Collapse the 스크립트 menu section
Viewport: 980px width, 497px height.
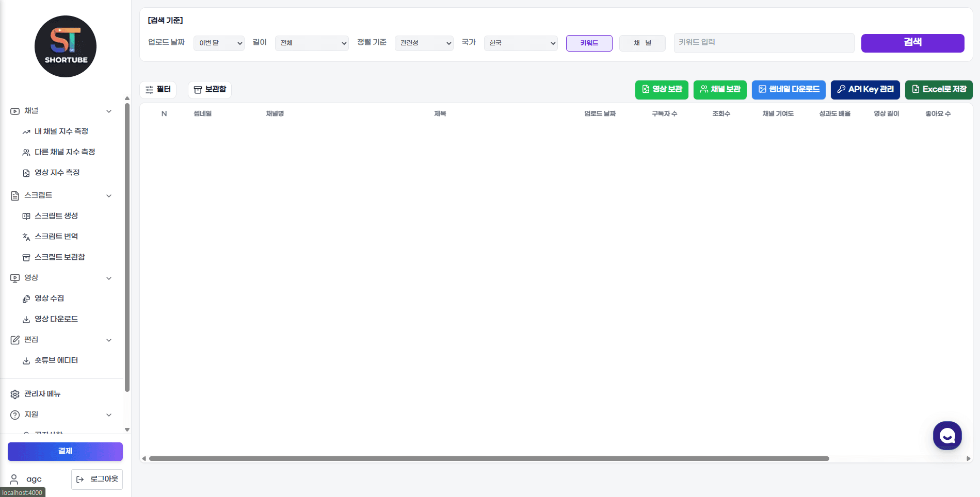coord(109,196)
